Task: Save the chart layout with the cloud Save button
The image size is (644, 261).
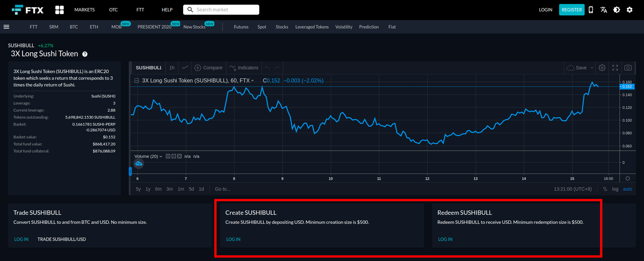Action: click(x=577, y=68)
